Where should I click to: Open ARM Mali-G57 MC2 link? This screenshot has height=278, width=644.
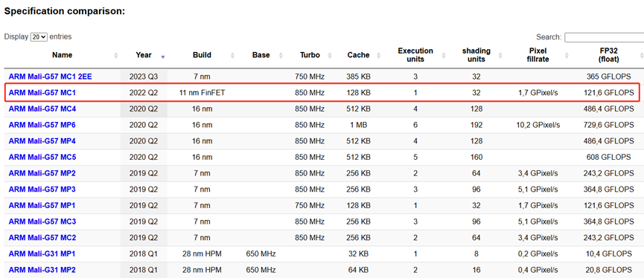[x=42, y=237]
